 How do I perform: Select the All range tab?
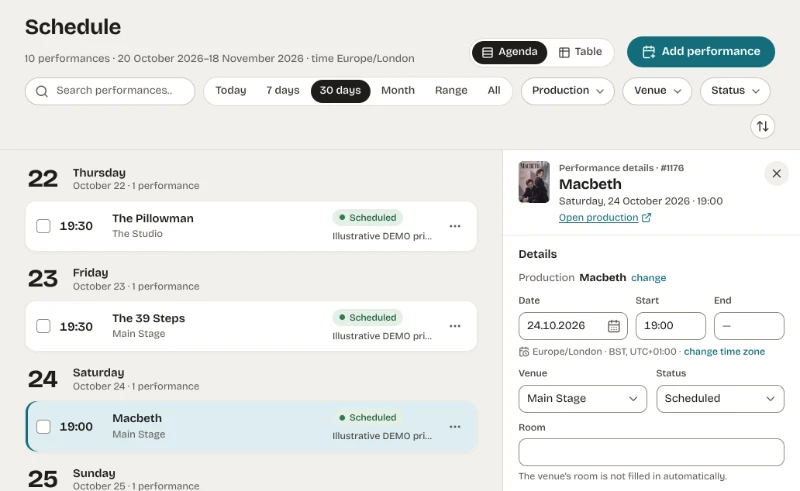coord(494,91)
